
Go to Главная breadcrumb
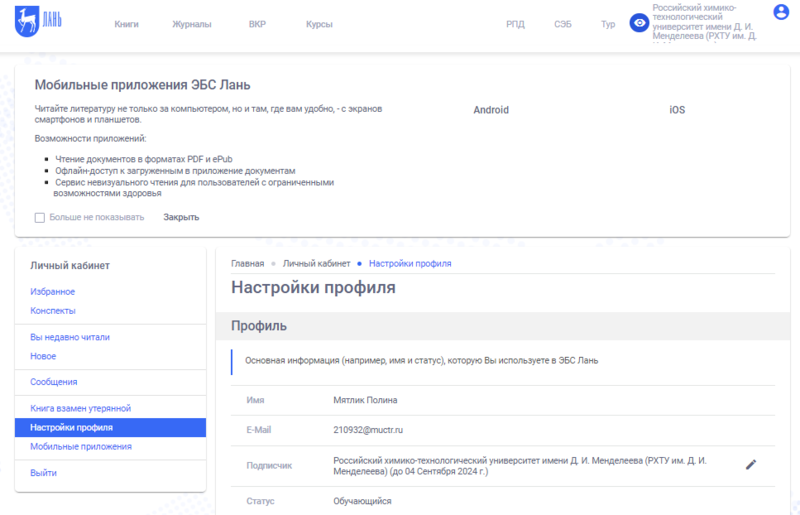pos(247,264)
